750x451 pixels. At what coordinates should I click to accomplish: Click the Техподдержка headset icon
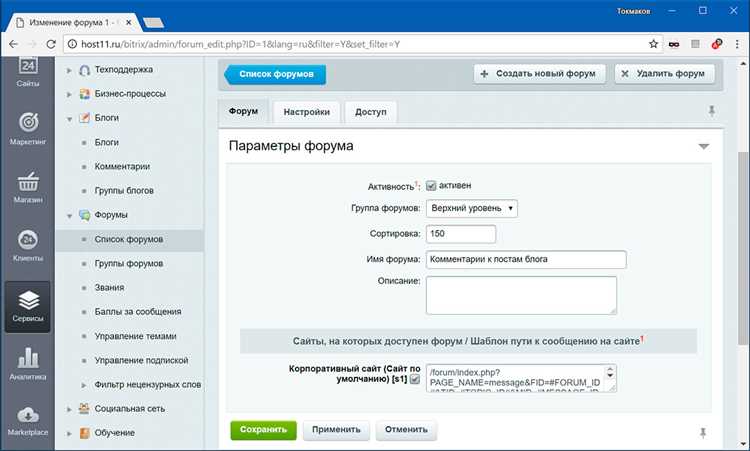[85, 70]
